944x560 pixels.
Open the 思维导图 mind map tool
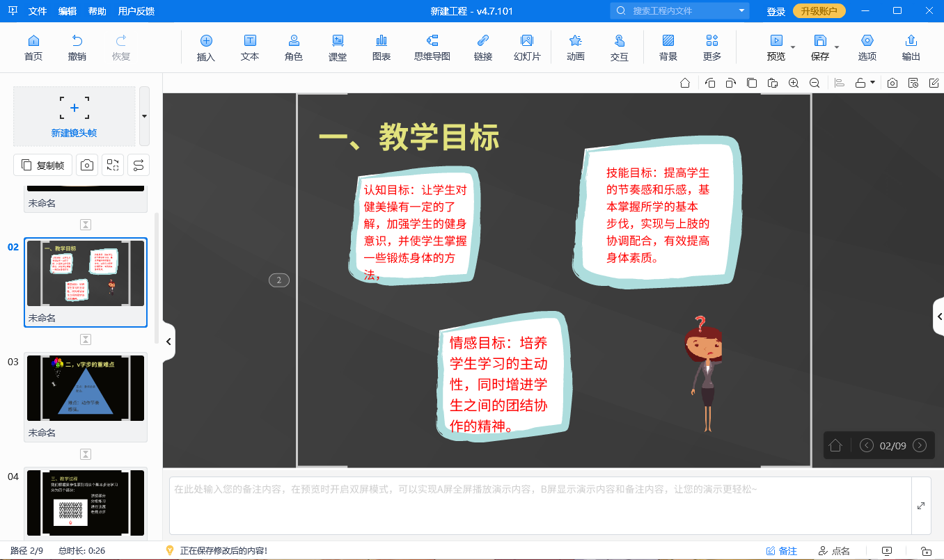click(432, 47)
